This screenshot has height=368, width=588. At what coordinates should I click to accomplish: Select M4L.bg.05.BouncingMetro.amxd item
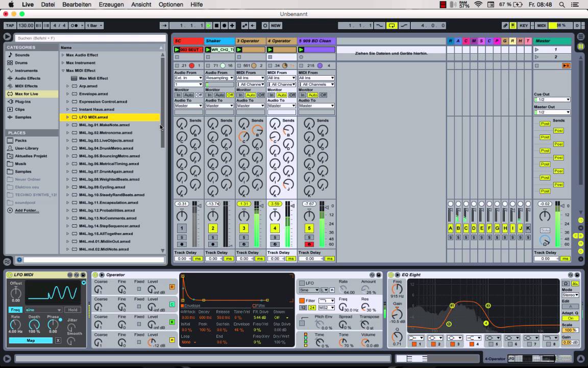tap(110, 156)
